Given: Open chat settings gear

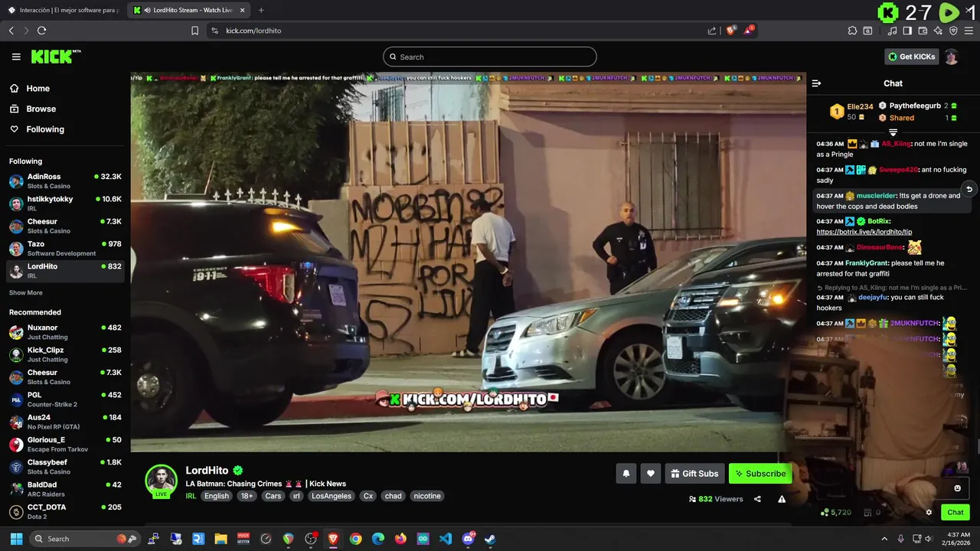Looking at the screenshot, I should coord(929,513).
